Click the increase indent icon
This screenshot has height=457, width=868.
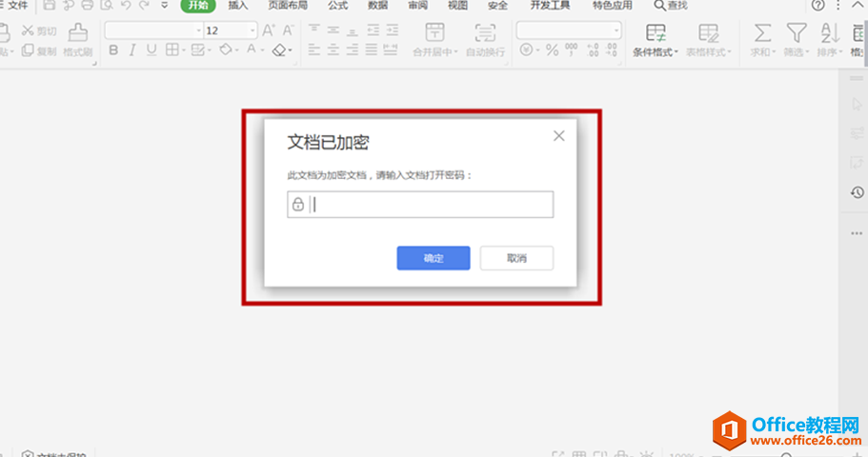393,30
